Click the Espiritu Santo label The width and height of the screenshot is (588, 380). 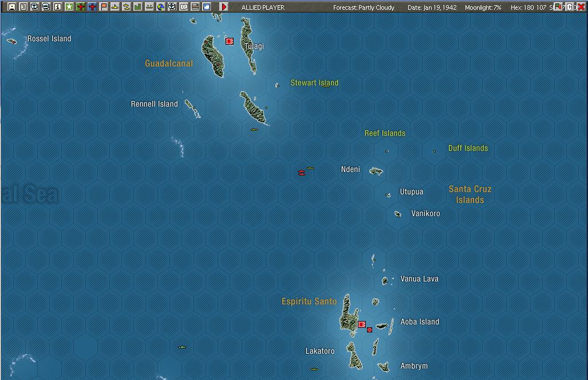pyautogui.click(x=309, y=301)
